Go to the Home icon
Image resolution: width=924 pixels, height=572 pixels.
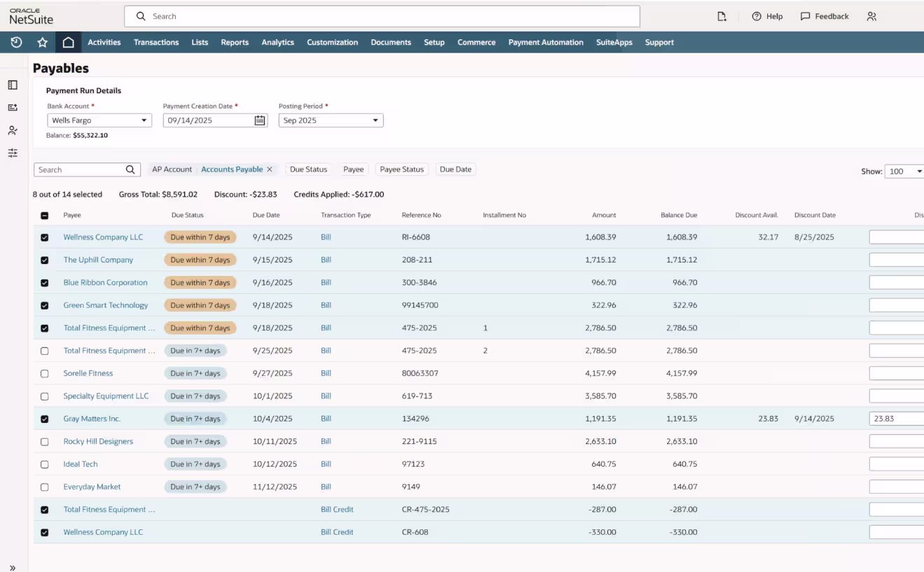[x=68, y=42]
